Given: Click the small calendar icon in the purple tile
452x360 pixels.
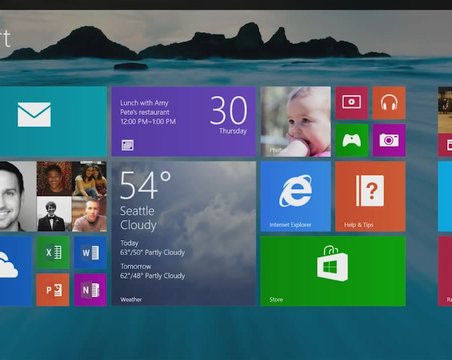Looking at the screenshot, I should [x=127, y=145].
